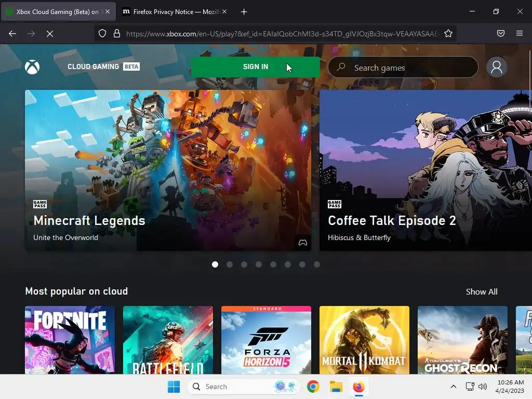Screen dimensions: 532x399
Task: Select the seventh carousel dot indicator
Action: (x=302, y=264)
